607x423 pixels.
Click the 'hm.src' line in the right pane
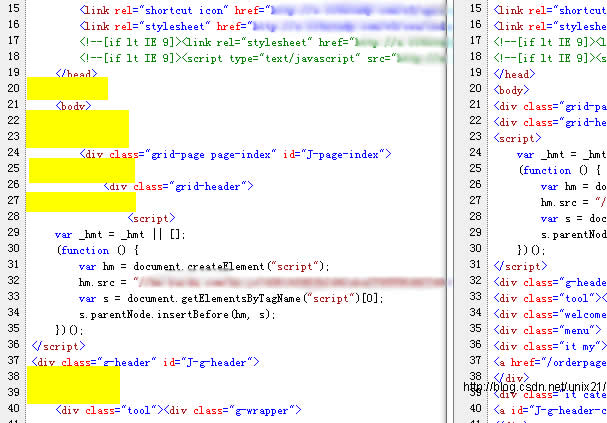coord(574,202)
